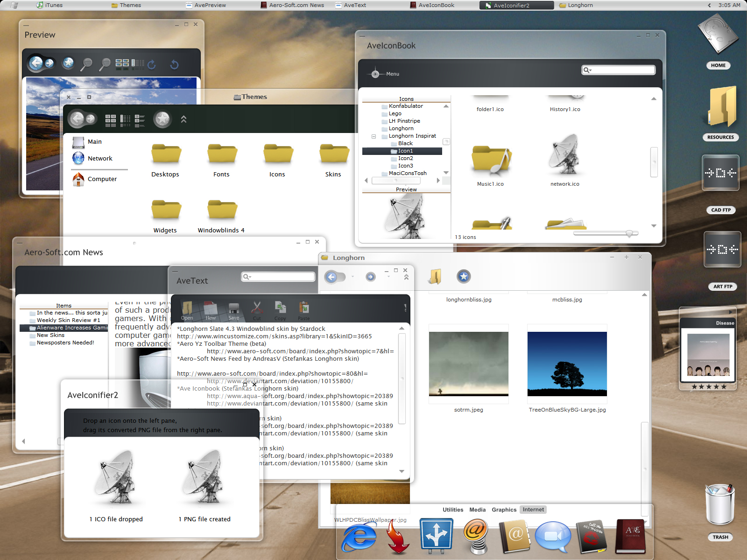Image resolution: width=747 pixels, height=560 pixels.
Task: Select Weekly Skin Review #1 news item
Action: 69,320
